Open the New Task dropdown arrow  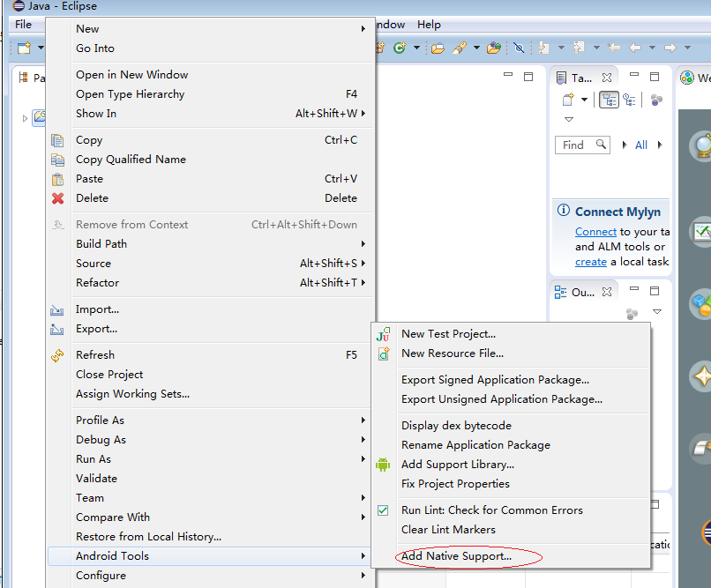[584, 100]
